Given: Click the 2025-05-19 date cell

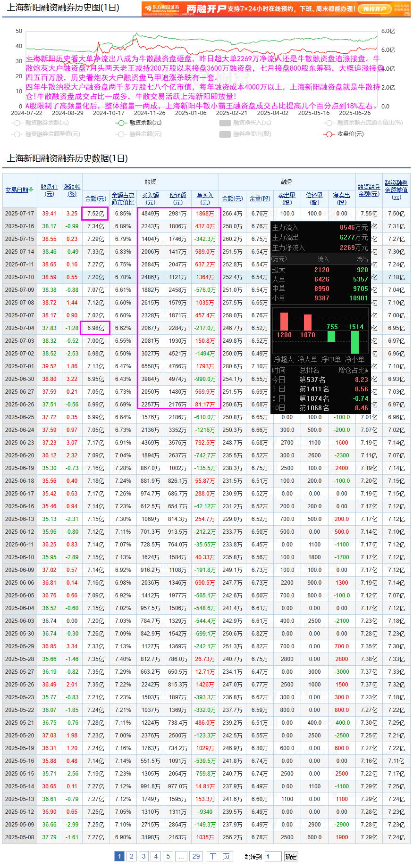Looking at the screenshot, I should coord(20,748).
